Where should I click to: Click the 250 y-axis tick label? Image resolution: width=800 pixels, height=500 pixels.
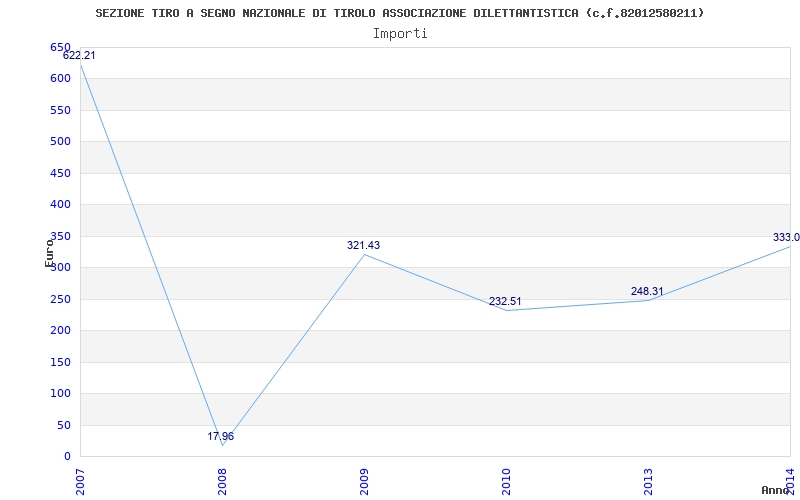coord(60,299)
